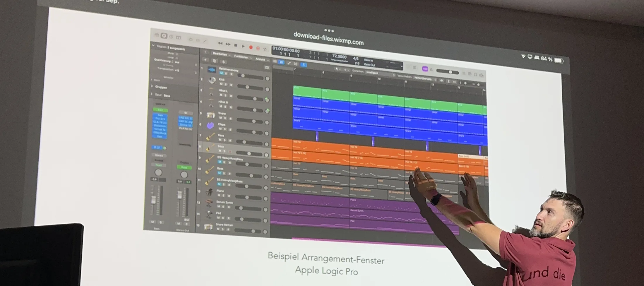Click the Duplicate Track button
Screen dimensions: 644x286
point(215,61)
